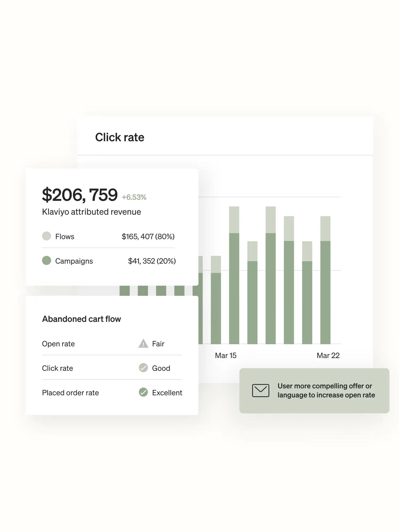The width and height of the screenshot is (399, 532).
Task: Click Klaviyo attributed revenue label
Action: (92, 212)
